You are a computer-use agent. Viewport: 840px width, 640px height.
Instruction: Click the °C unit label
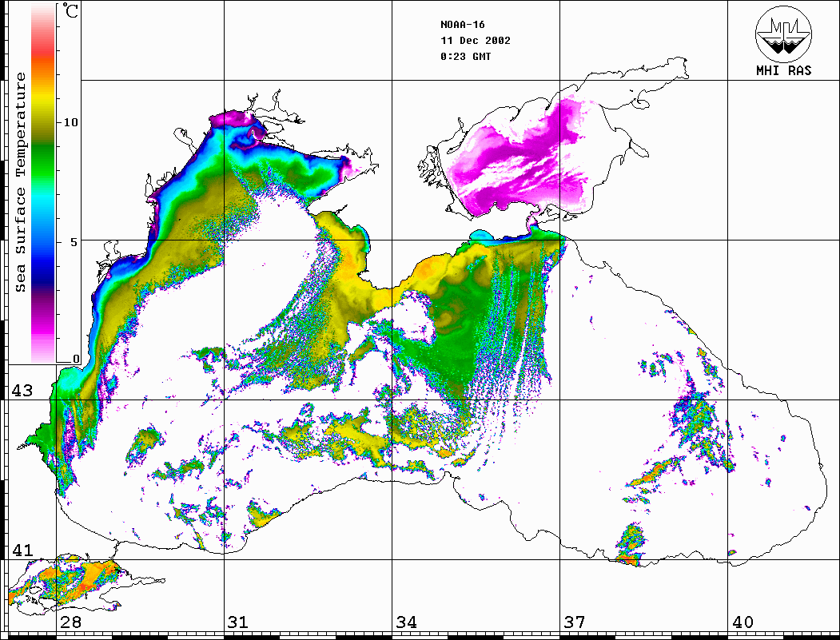[70, 10]
